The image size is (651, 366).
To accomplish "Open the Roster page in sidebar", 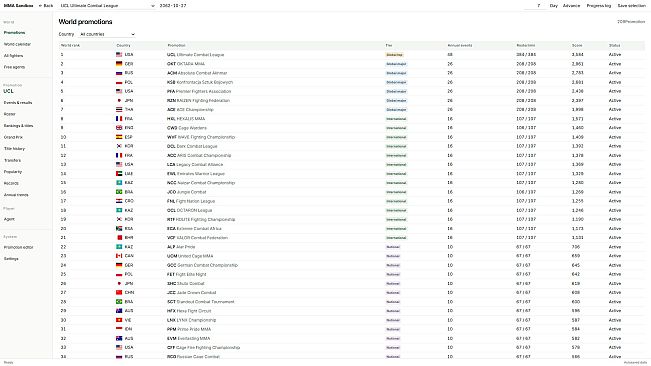I will point(10,114).
